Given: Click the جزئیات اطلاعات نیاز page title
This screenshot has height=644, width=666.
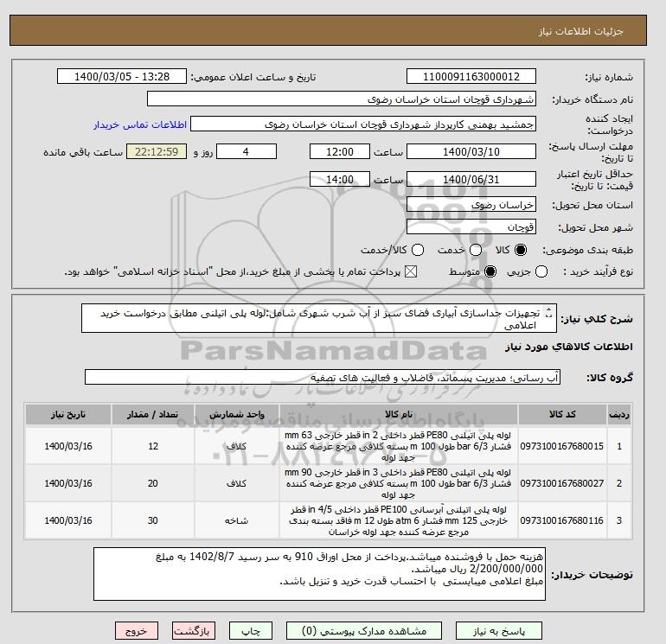Looking at the screenshot, I should 580,31.
